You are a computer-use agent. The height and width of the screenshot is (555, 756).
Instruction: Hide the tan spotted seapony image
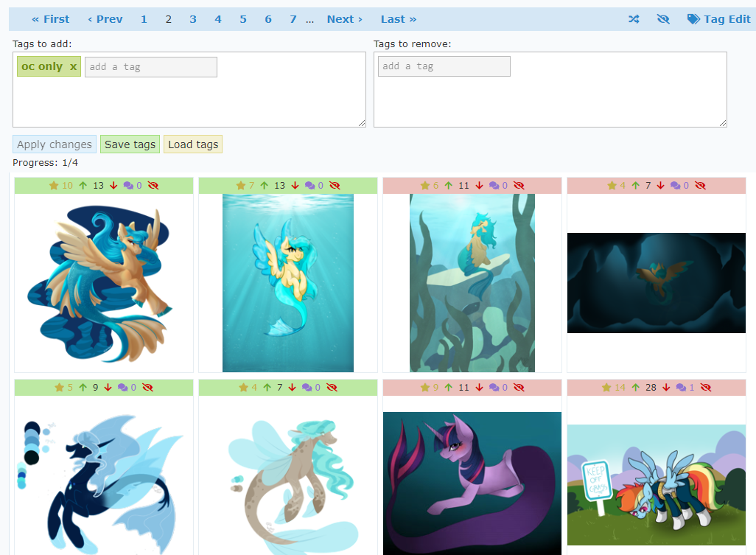[x=332, y=388]
